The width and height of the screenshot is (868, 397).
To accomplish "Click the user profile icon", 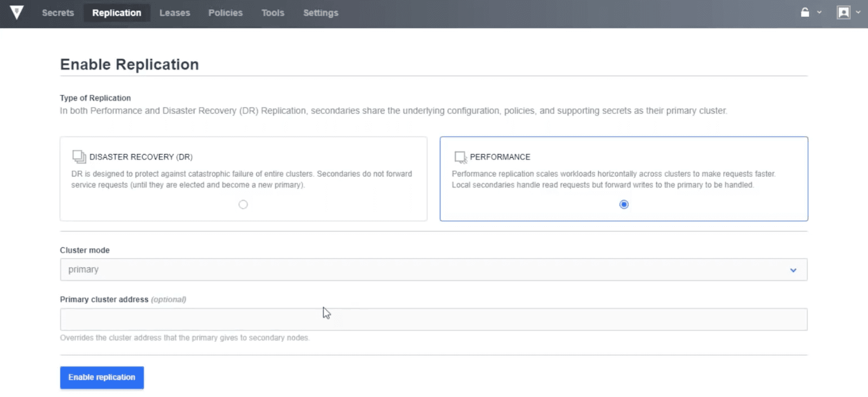I will point(843,12).
